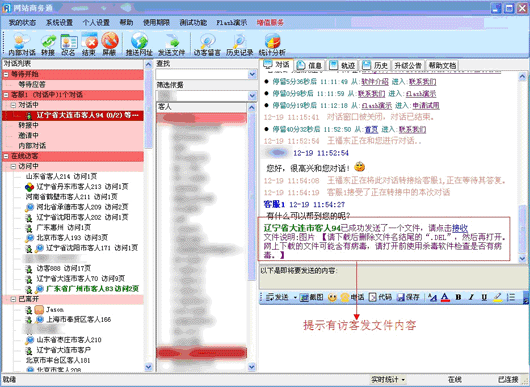Click the 屏蔽 block icon

click(110, 44)
